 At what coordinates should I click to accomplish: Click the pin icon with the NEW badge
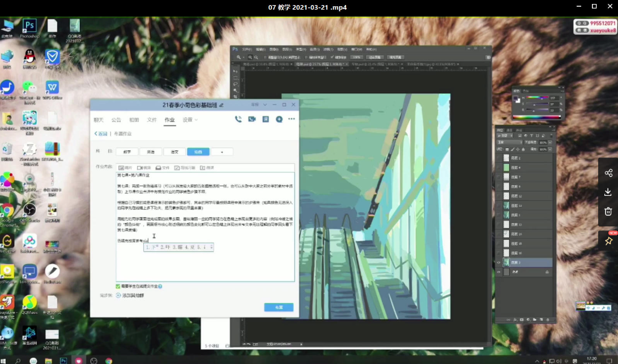608,241
